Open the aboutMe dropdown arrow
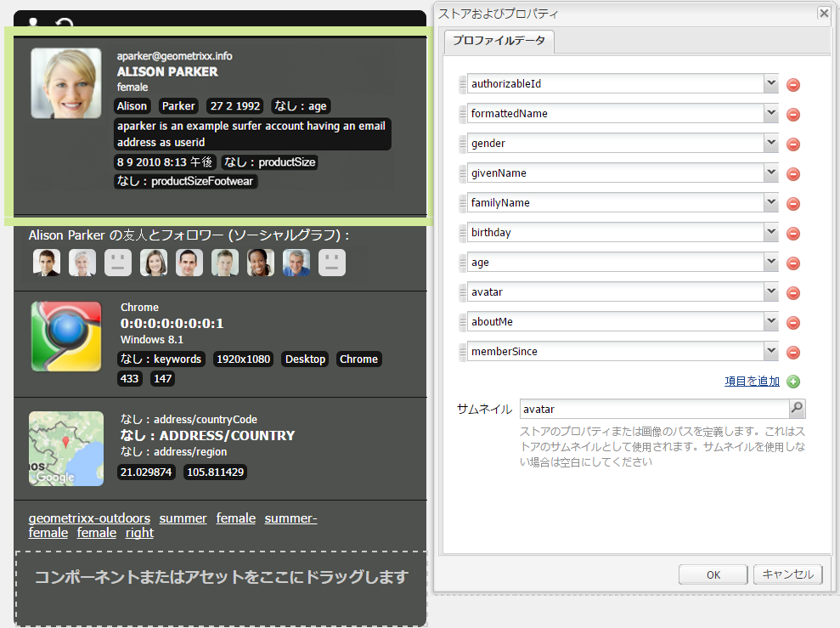The height and width of the screenshot is (628, 840). click(771, 321)
